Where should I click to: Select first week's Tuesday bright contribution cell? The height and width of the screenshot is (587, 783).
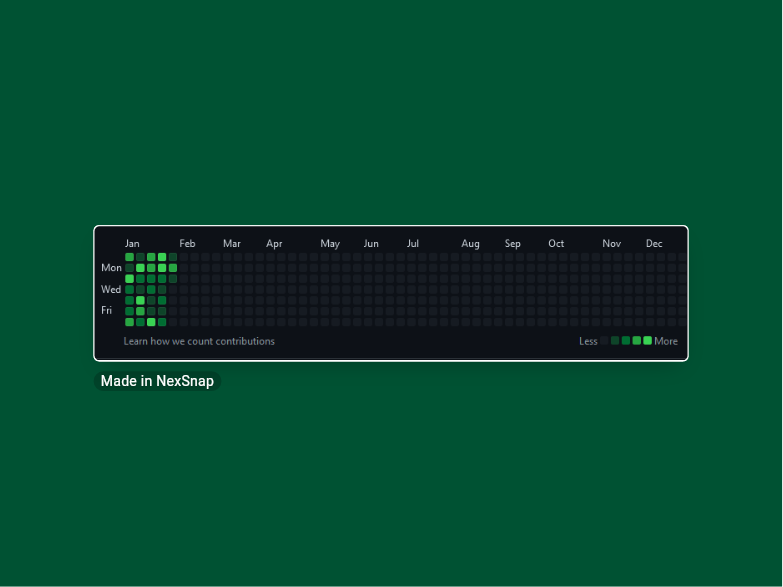tap(130, 279)
